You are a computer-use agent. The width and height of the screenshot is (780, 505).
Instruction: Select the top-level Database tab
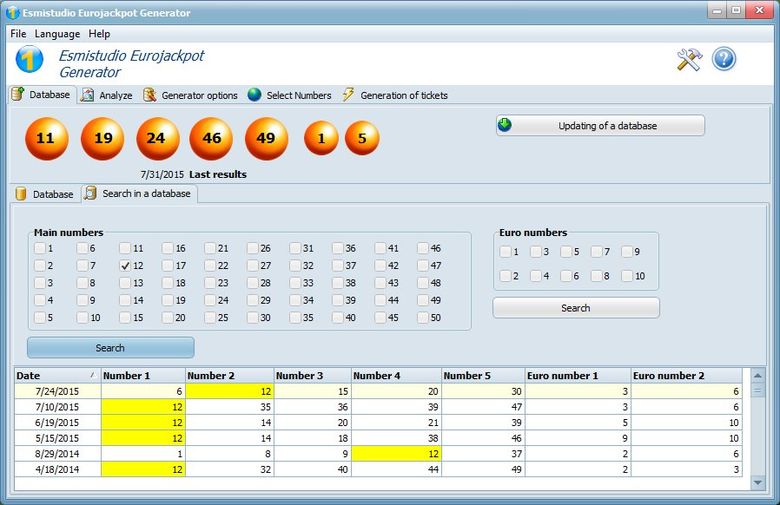pyautogui.click(x=41, y=95)
